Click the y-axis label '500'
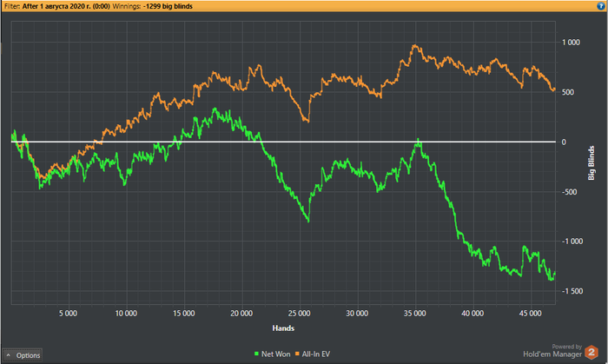 tap(568, 92)
